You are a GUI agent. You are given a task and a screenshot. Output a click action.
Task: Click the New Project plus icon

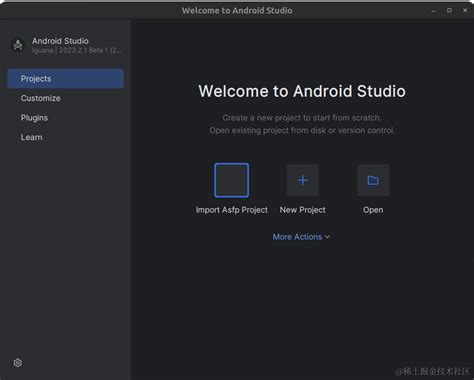(x=303, y=180)
